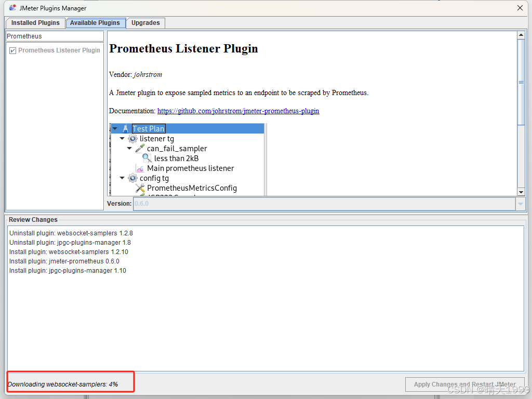This screenshot has height=399, width=532.
Task: Open the Upgrades tab
Action: click(145, 23)
